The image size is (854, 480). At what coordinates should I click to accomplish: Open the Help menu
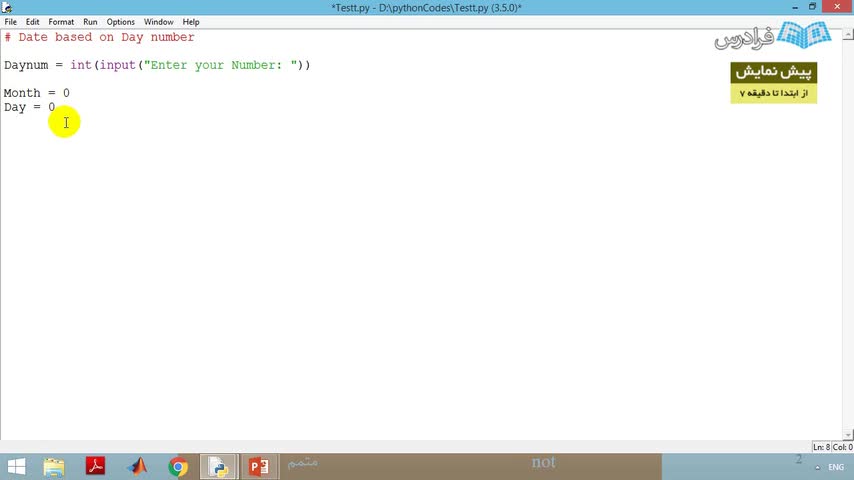click(x=191, y=22)
